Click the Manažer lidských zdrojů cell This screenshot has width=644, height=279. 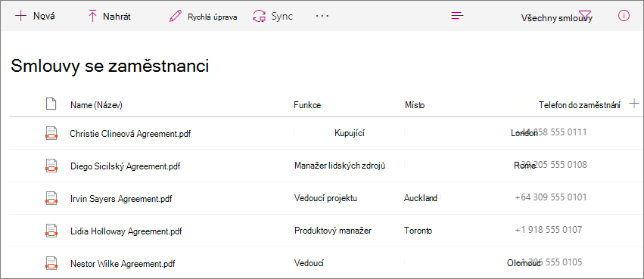click(x=340, y=166)
